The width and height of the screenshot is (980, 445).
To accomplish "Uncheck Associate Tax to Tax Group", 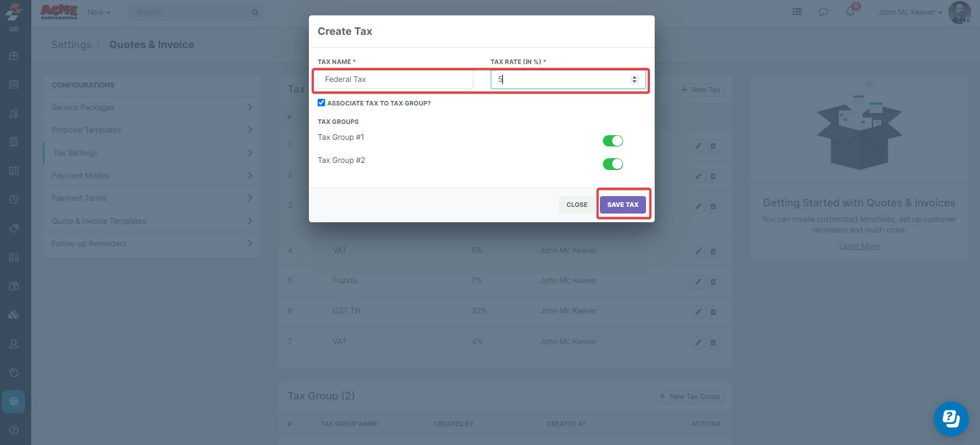I will click(x=321, y=103).
